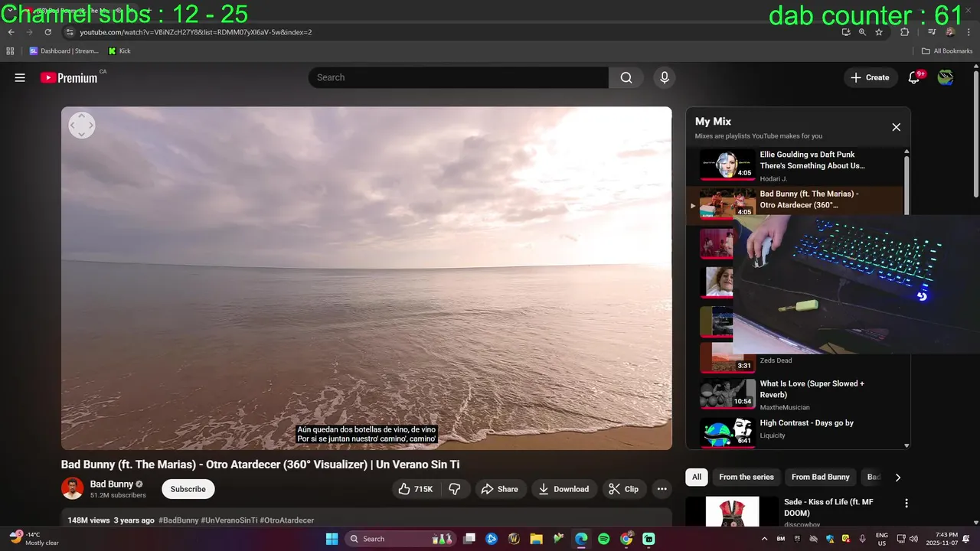This screenshot has width=980, height=551.
Task: Open Task View on taskbar
Action: point(469,539)
